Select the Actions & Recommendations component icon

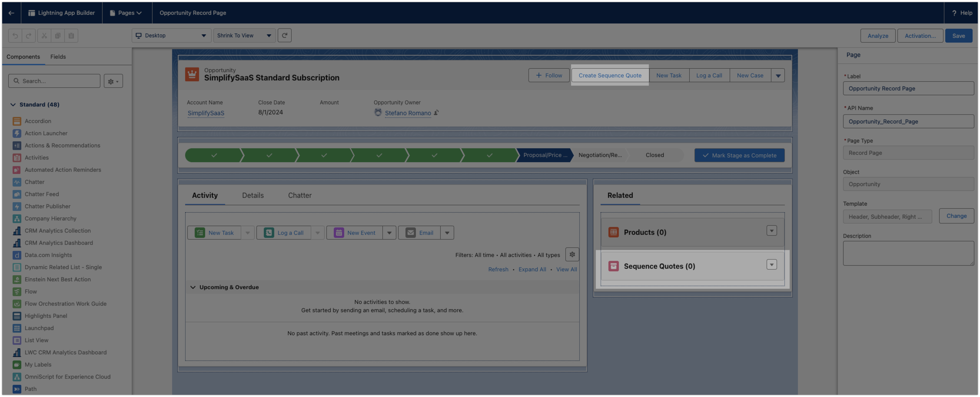click(x=17, y=145)
